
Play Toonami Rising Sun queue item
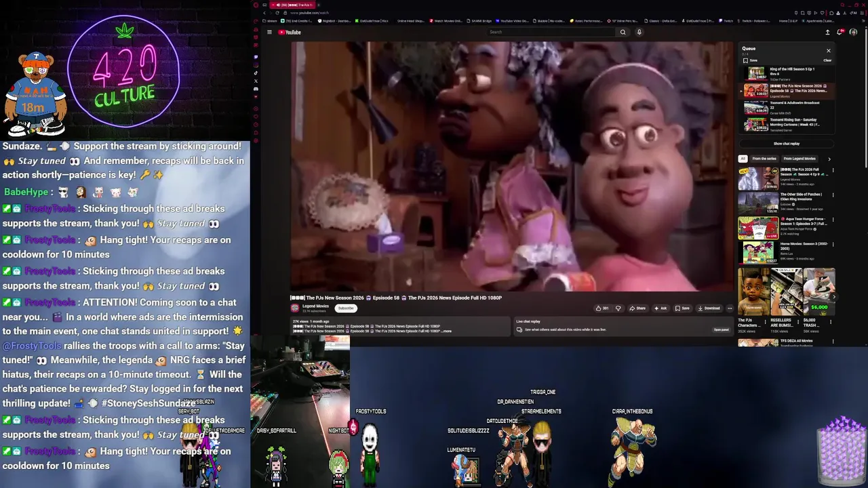[x=787, y=125]
